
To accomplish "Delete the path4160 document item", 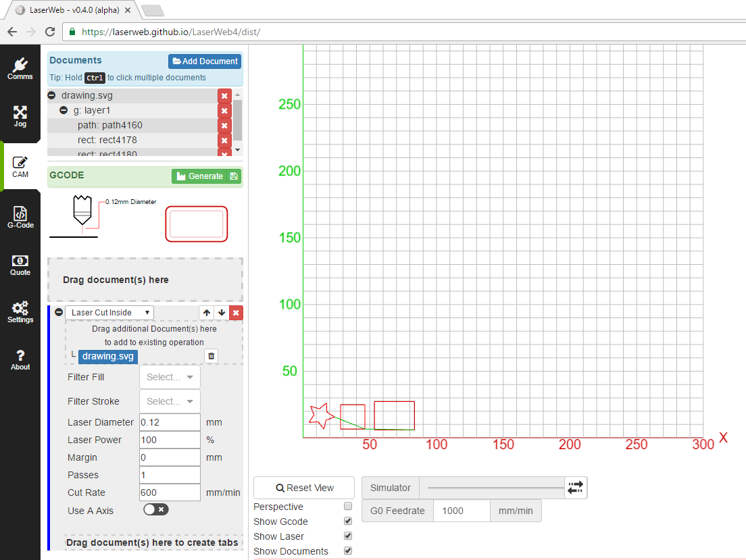I will click(x=224, y=125).
